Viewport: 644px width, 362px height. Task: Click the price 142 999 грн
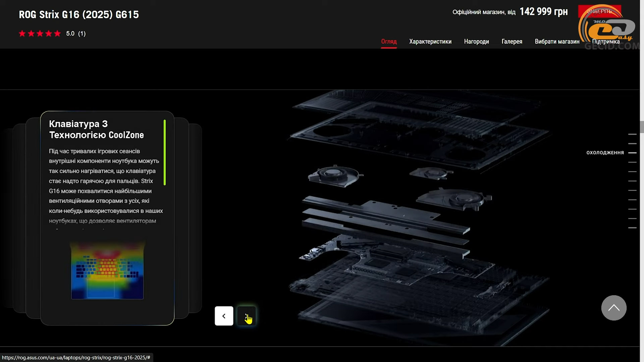point(544,12)
